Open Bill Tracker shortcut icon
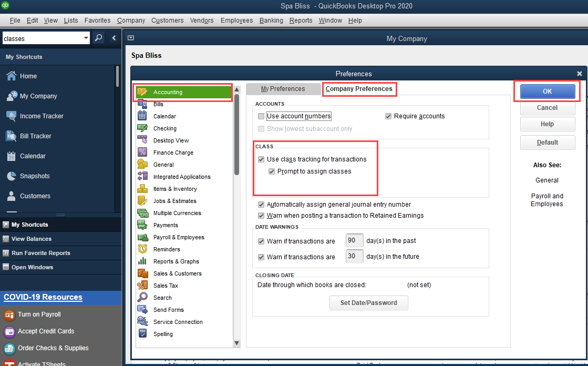 point(11,136)
